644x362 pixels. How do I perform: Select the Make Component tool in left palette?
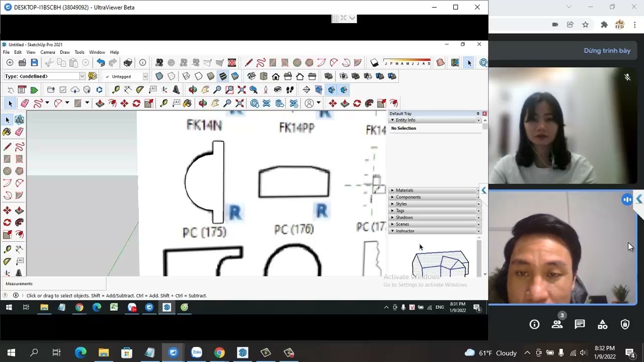coord(20,120)
